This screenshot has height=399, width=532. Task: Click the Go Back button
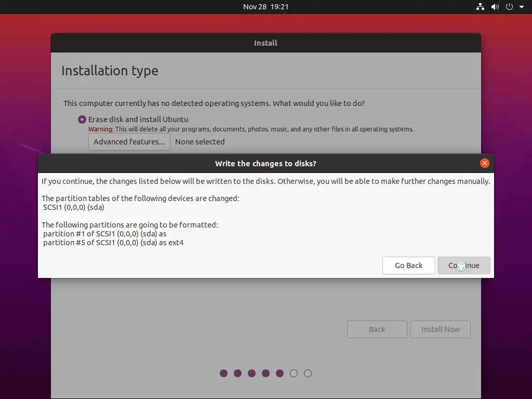408,265
